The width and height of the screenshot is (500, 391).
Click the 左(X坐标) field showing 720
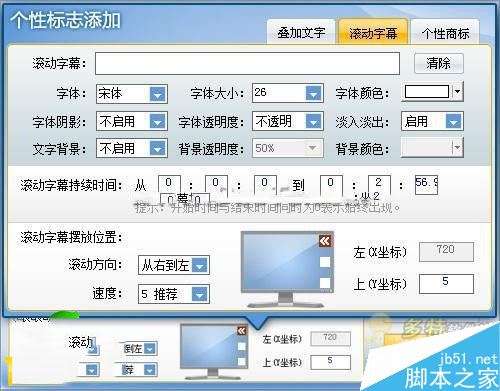(x=446, y=252)
